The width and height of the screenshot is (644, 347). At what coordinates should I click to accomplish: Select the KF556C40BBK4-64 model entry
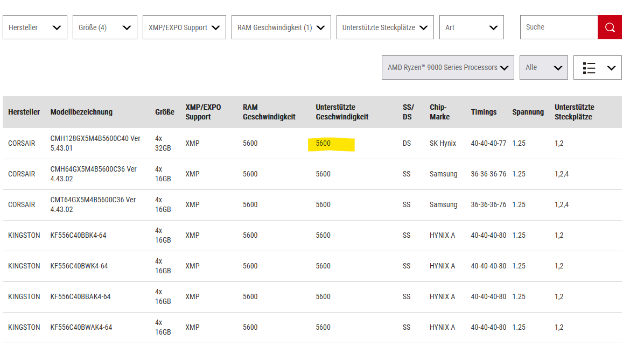[78, 235]
